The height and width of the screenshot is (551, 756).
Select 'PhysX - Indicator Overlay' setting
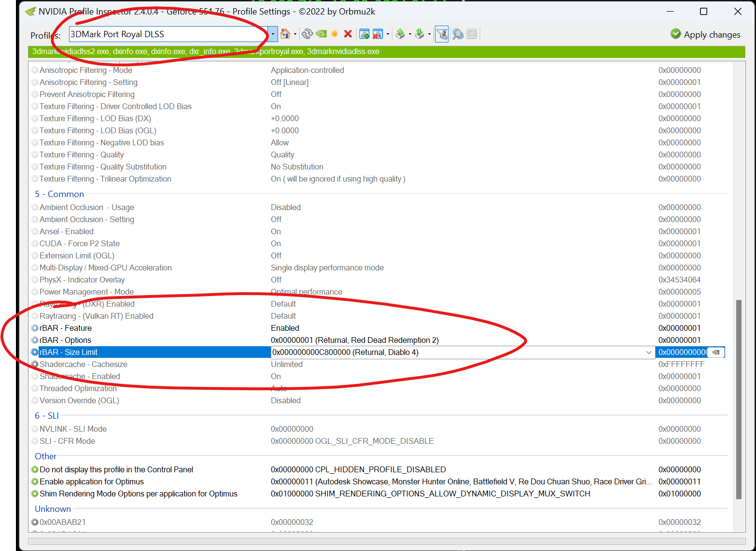(82, 280)
